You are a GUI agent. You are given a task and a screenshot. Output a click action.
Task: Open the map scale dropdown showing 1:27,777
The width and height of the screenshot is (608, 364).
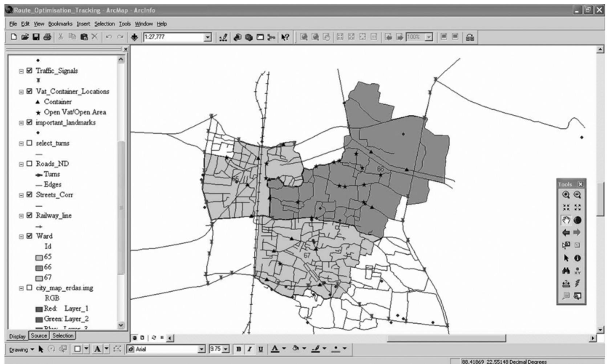[x=207, y=37]
